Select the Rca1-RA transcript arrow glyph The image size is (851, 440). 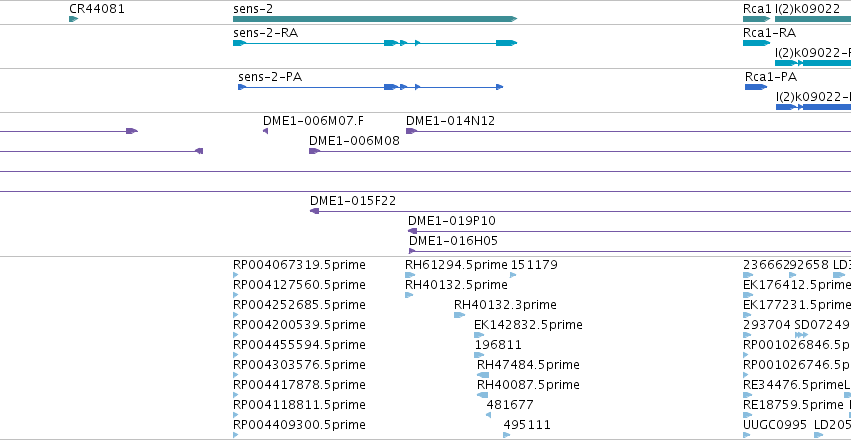(757, 43)
